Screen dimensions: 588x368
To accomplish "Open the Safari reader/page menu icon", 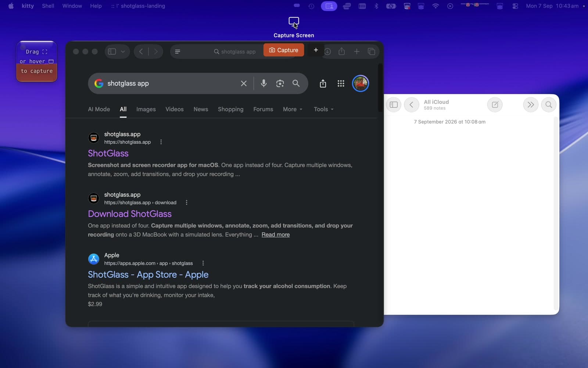I will point(178,52).
